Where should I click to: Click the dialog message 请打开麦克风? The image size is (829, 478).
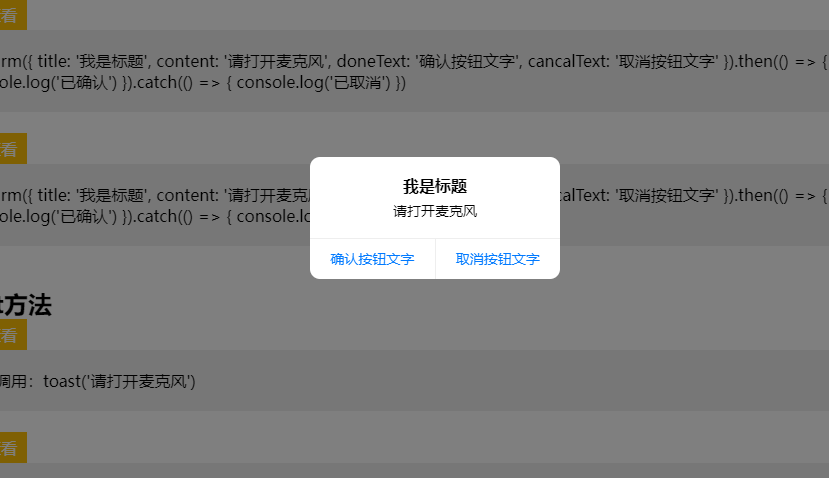tap(435, 211)
